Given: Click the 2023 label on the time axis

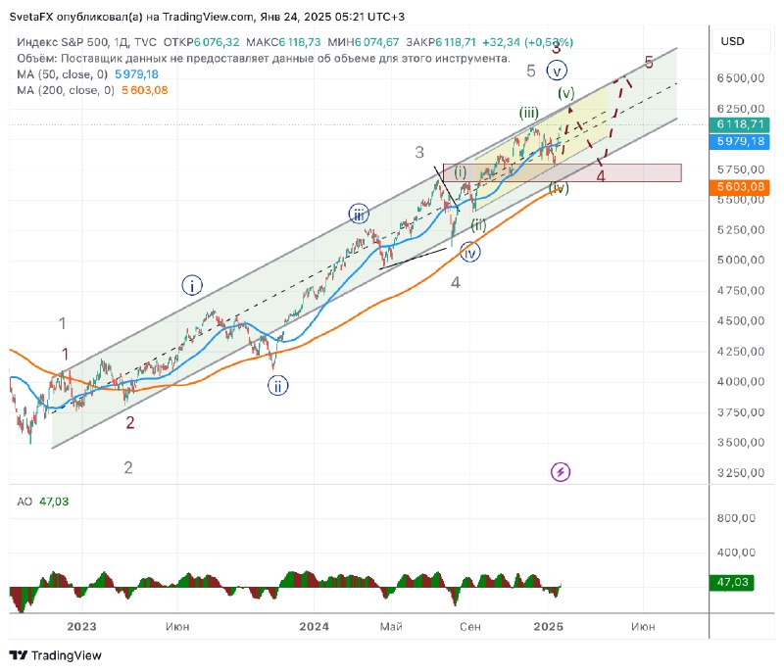Looking at the screenshot, I should 81,627.
